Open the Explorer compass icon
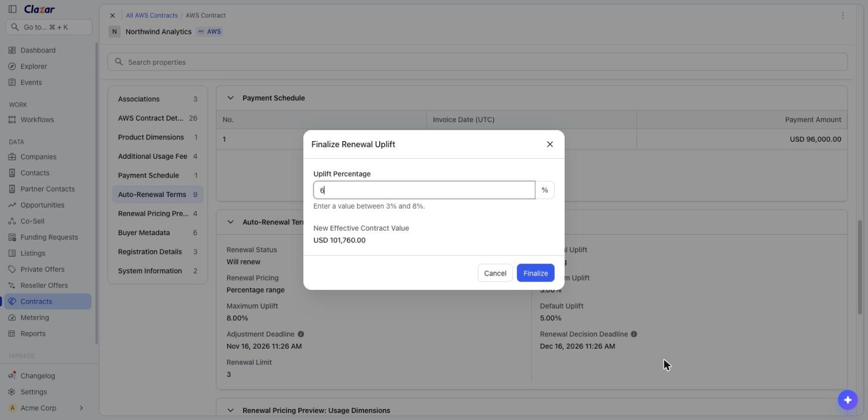Viewport: 868px width, 420px height. point(12,66)
